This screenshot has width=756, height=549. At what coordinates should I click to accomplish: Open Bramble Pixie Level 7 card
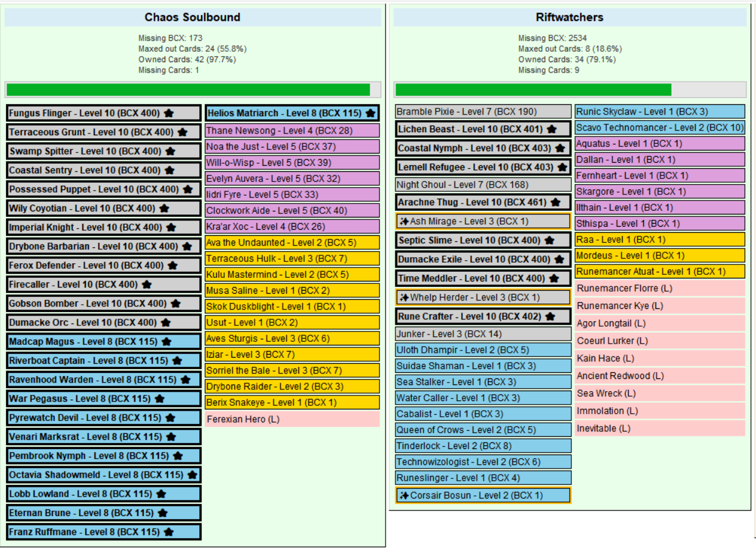pos(484,112)
